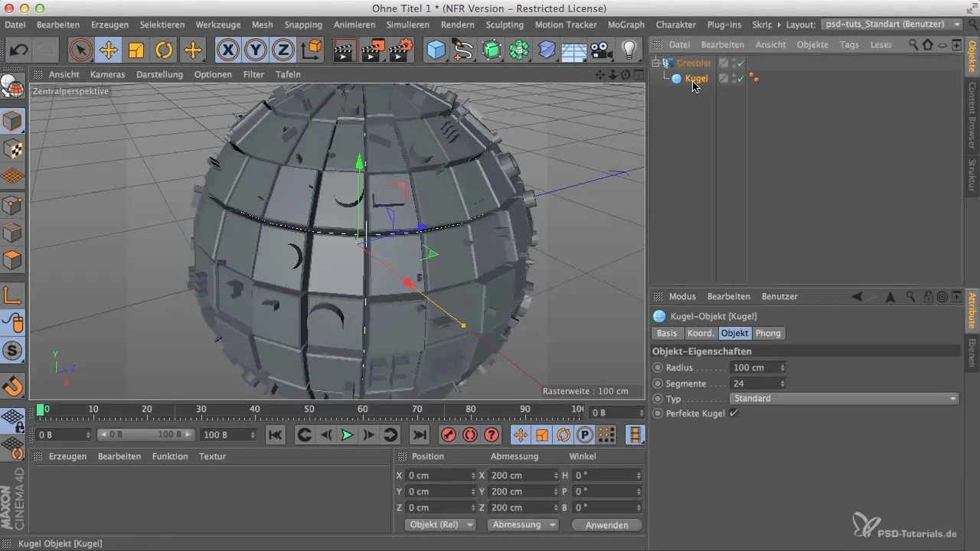This screenshot has width=980, height=551.
Task: Open the Kameras menu in the viewport
Action: click(x=107, y=74)
